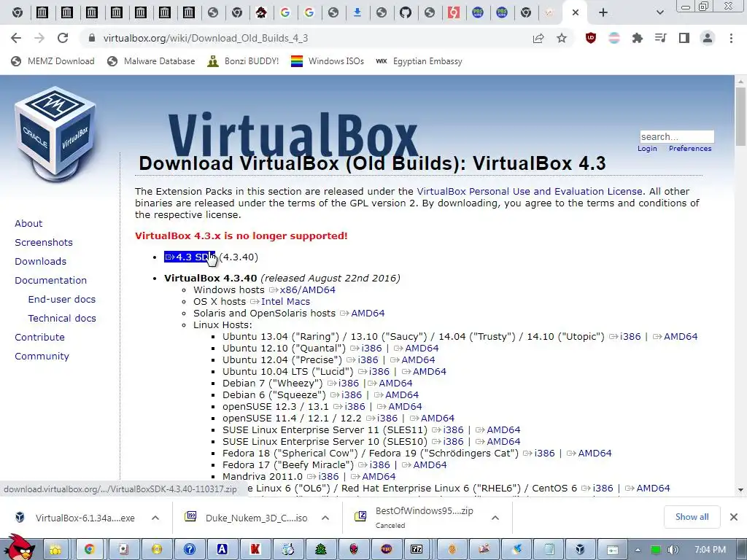Go to Downloads in the sidebar

pos(41,262)
